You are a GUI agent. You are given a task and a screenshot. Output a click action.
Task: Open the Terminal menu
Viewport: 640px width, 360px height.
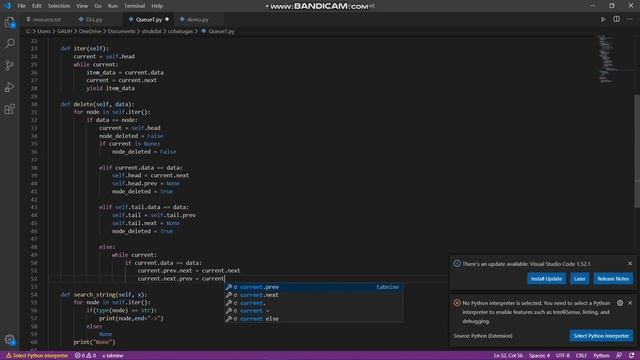tap(134, 6)
